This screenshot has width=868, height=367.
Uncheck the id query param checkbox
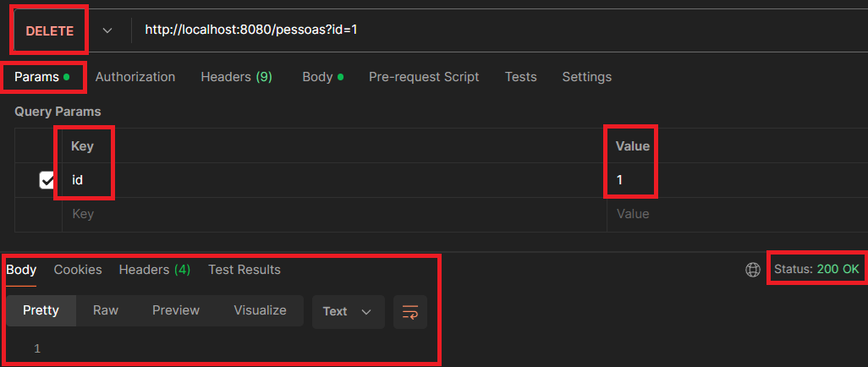point(47,180)
